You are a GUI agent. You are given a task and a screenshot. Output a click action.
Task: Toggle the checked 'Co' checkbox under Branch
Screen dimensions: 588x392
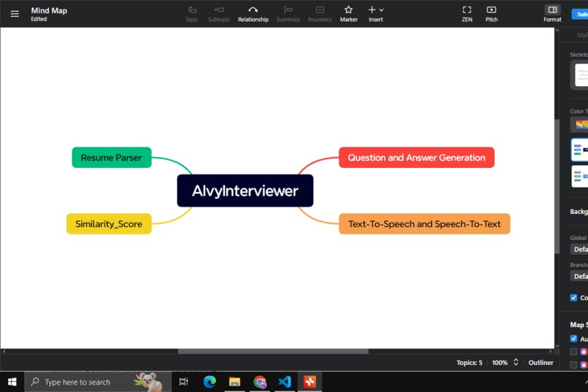pyautogui.click(x=573, y=298)
